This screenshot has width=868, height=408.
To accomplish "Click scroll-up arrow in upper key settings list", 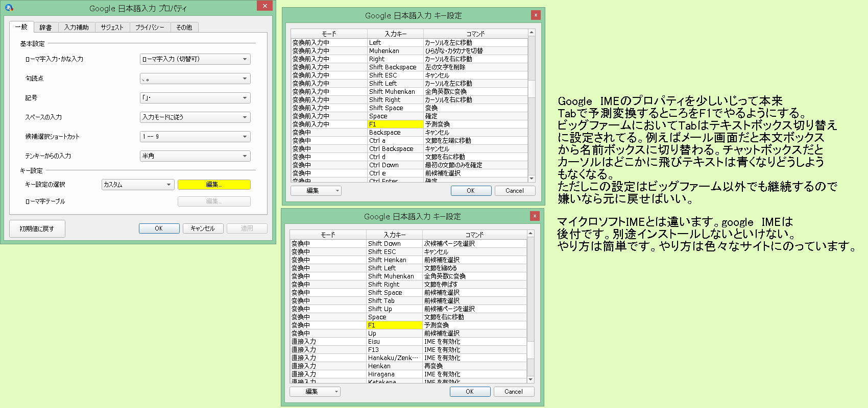I will [532, 33].
